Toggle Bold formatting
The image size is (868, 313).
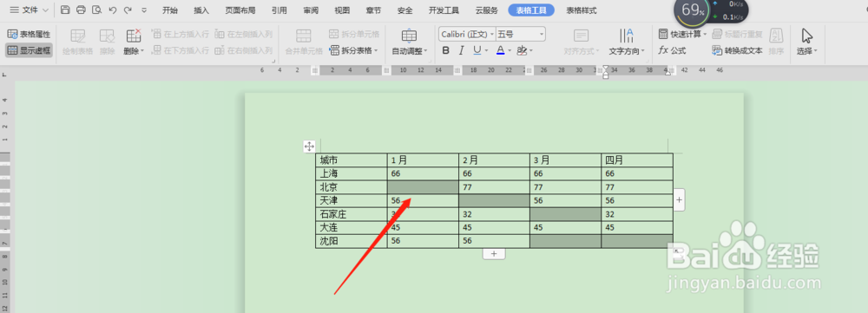click(x=446, y=51)
